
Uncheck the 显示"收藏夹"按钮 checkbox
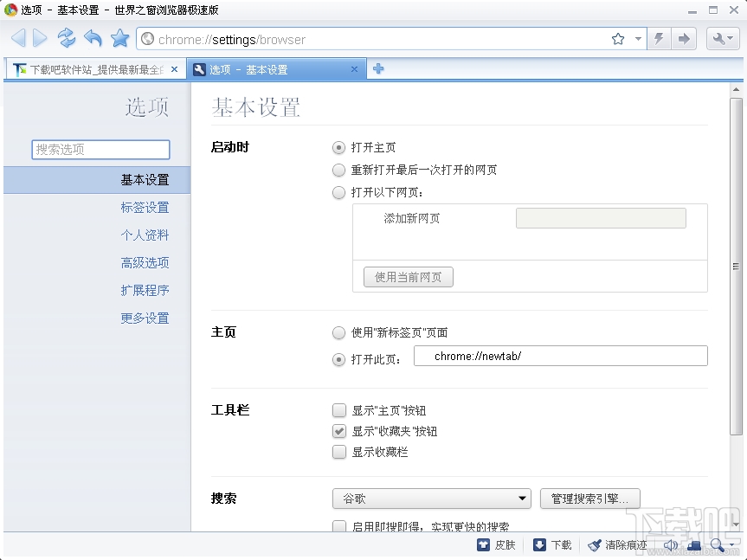pyautogui.click(x=339, y=431)
